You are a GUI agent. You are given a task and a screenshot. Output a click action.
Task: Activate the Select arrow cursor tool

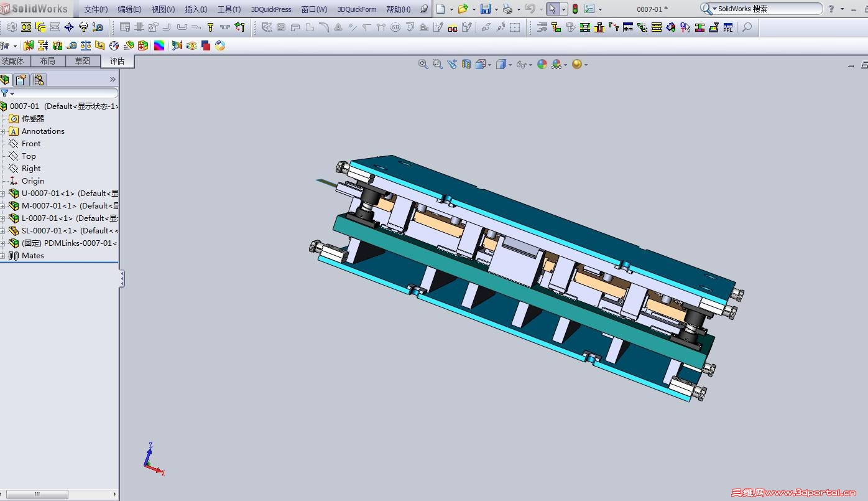tap(552, 9)
